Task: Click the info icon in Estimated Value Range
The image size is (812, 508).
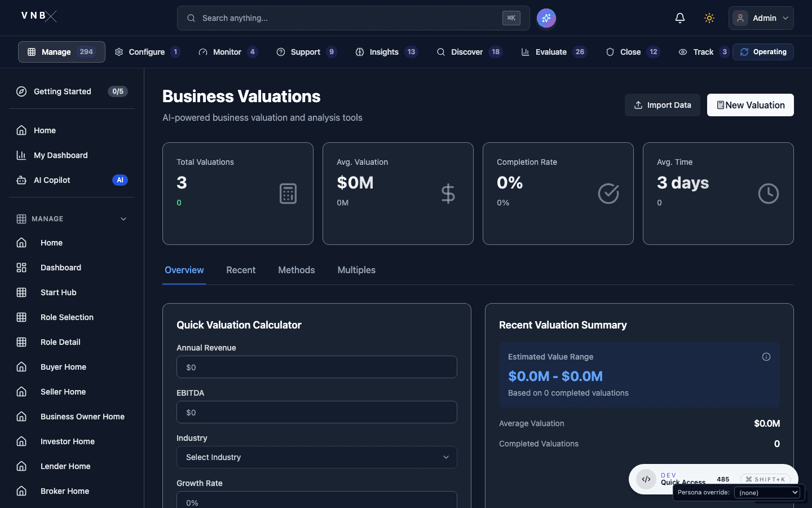Action: (x=766, y=357)
